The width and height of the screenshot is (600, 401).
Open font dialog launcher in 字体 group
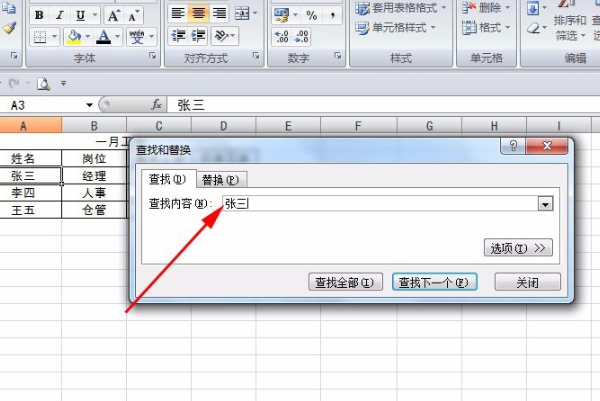(x=152, y=56)
